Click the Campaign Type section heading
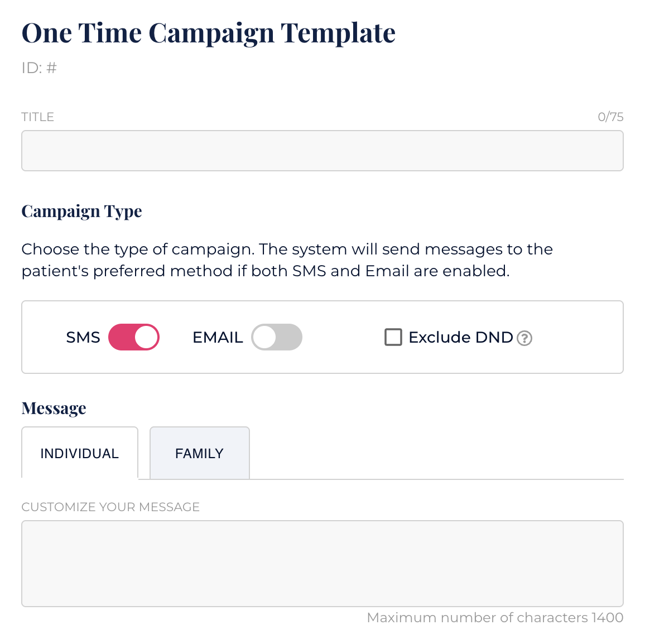Image resolution: width=645 pixels, height=644 pixels. (x=81, y=211)
